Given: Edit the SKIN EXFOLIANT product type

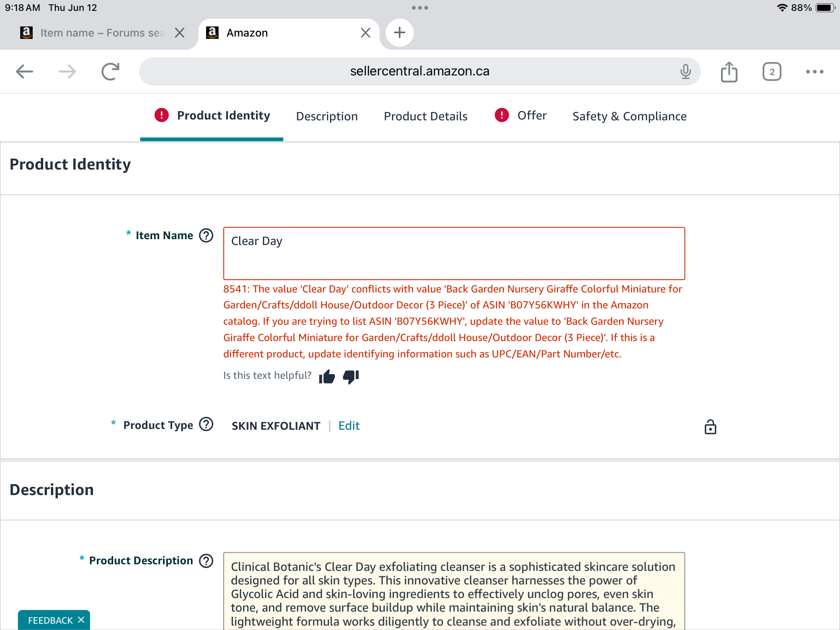Looking at the screenshot, I should click(349, 426).
